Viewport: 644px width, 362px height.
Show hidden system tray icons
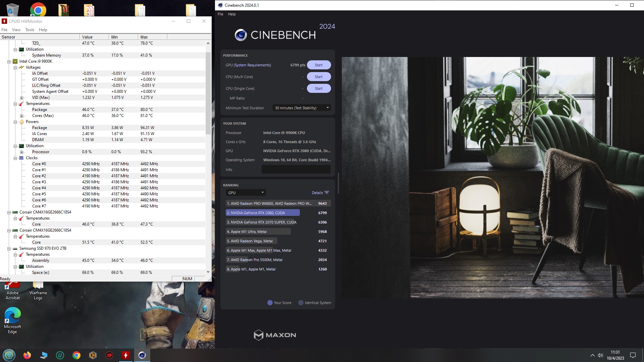tap(592, 355)
